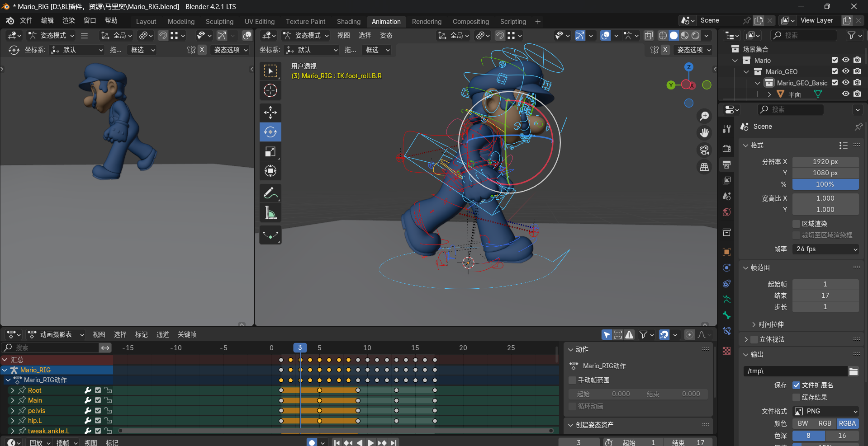Screen dimensions: 868x446
Task: Expand the pelvis channel group
Action: click(x=13, y=410)
